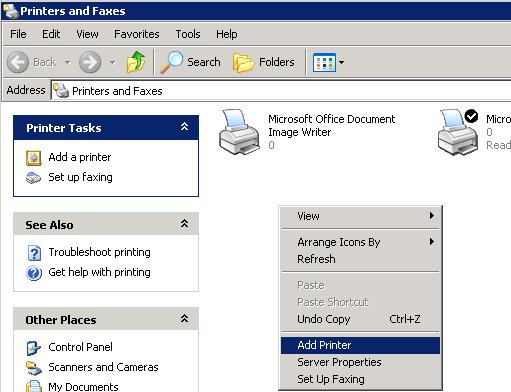Go up one folder level icon

(136, 62)
